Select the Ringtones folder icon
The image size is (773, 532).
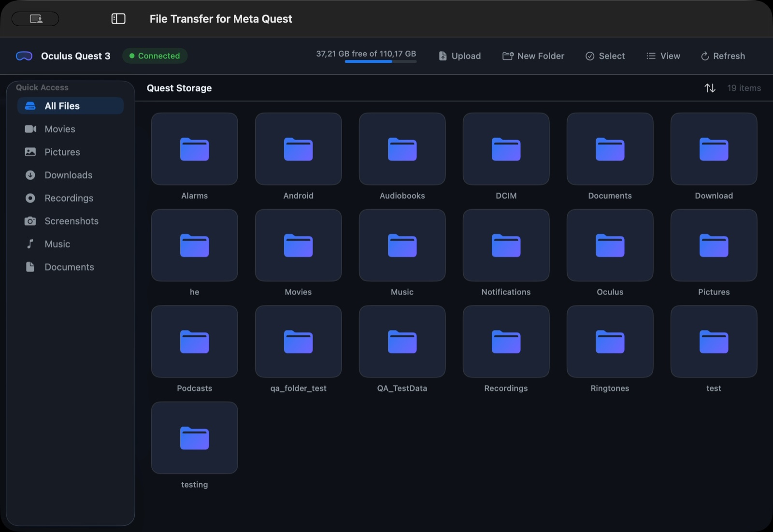[x=610, y=341]
